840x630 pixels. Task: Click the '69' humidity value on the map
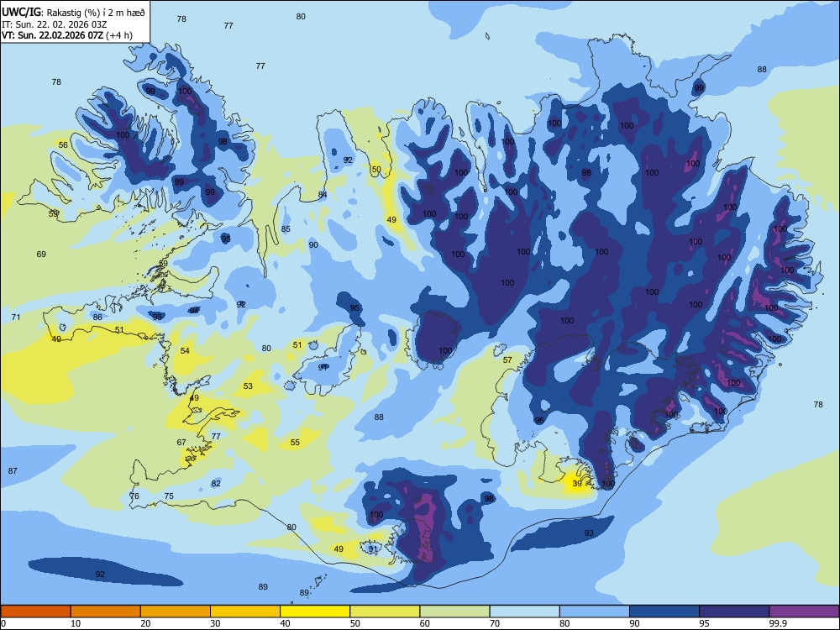[41, 254]
